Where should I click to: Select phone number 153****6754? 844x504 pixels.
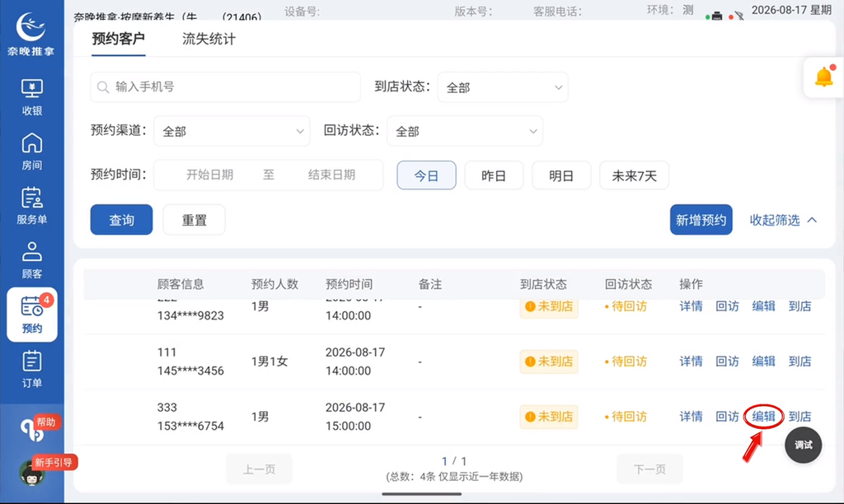[190, 426]
